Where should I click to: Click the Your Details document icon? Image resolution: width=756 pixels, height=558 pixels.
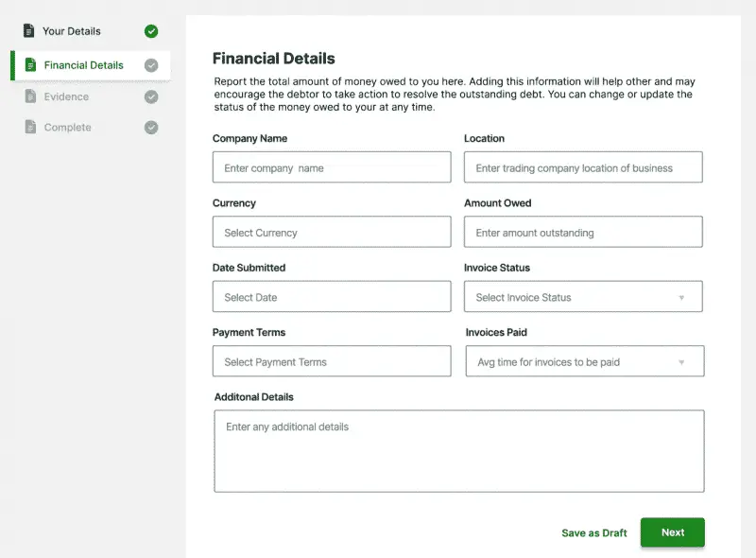pyautogui.click(x=30, y=30)
